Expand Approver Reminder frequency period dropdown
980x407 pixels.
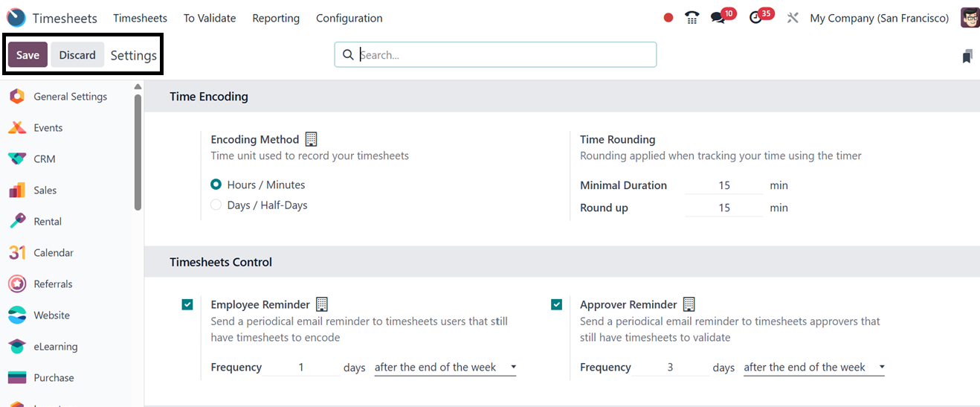tap(813, 368)
